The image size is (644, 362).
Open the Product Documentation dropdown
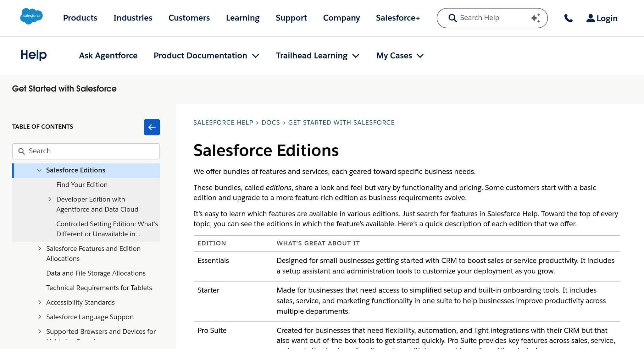[x=256, y=56]
